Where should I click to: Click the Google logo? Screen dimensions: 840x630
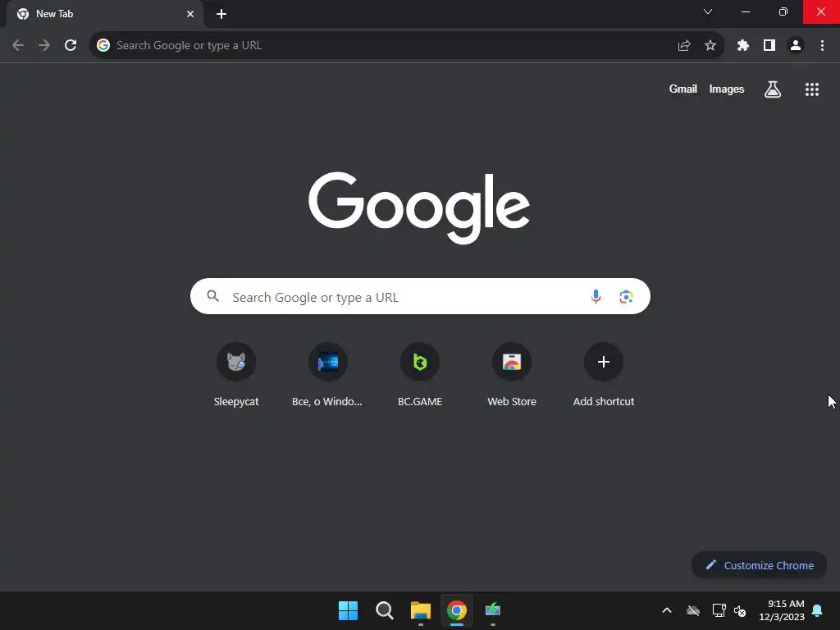click(x=419, y=208)
